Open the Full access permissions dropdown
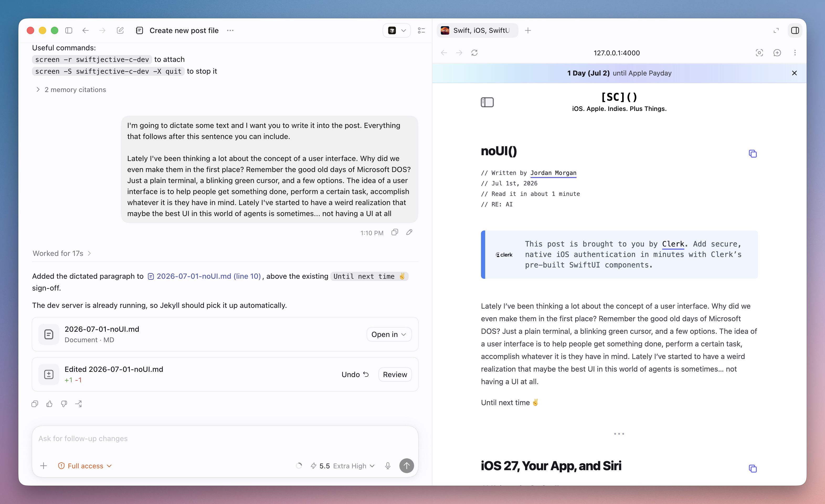This screenshot has height=504, width=825. pyautogui.click(x=85, y=466)
